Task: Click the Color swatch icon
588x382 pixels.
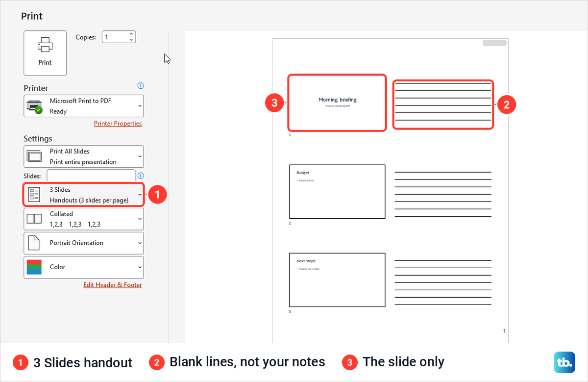Action: (34, 267)
